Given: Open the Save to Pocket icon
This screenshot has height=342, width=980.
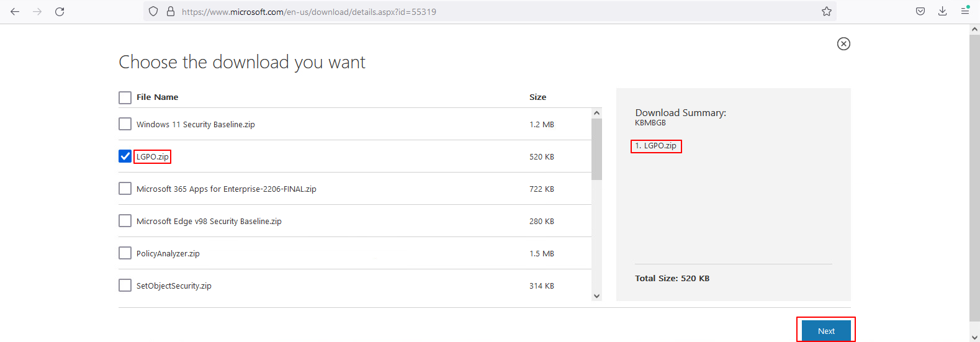Looking at the screenshot, I should pos(920,12).
